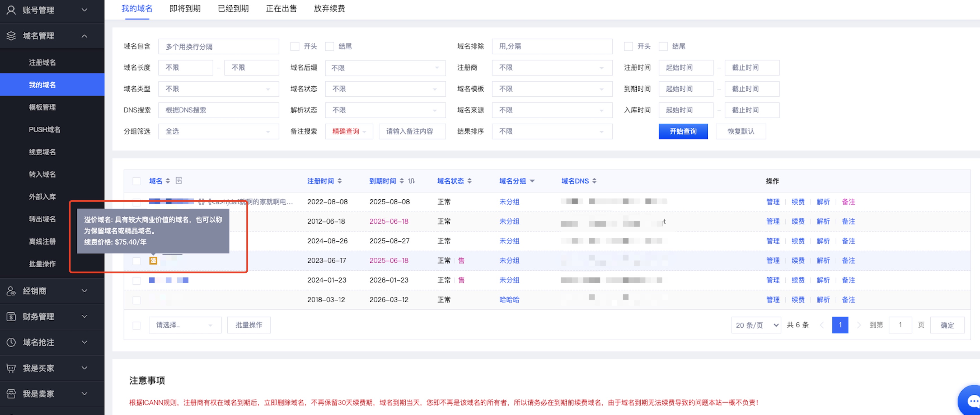Click the buyer (我是买家) cart icon
The height and width of the screenshot is (415, 980).
pos(11,368)
